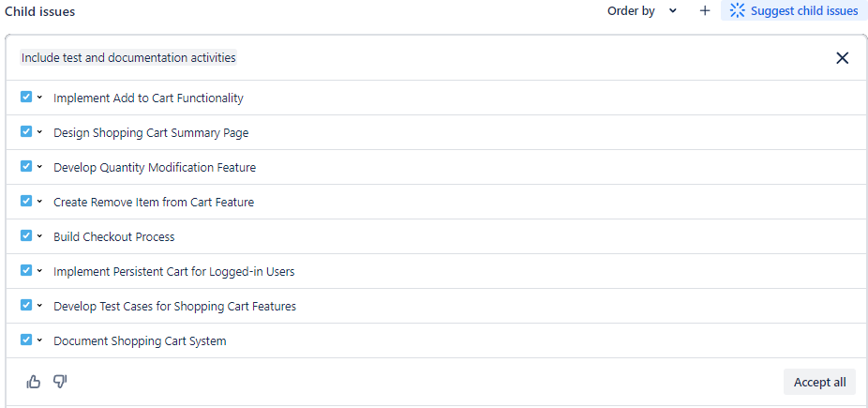Expand the chevron next to Build Checkout Process
Image resolution: width=868 pixels, height=408 pixels.
(39, 236)
